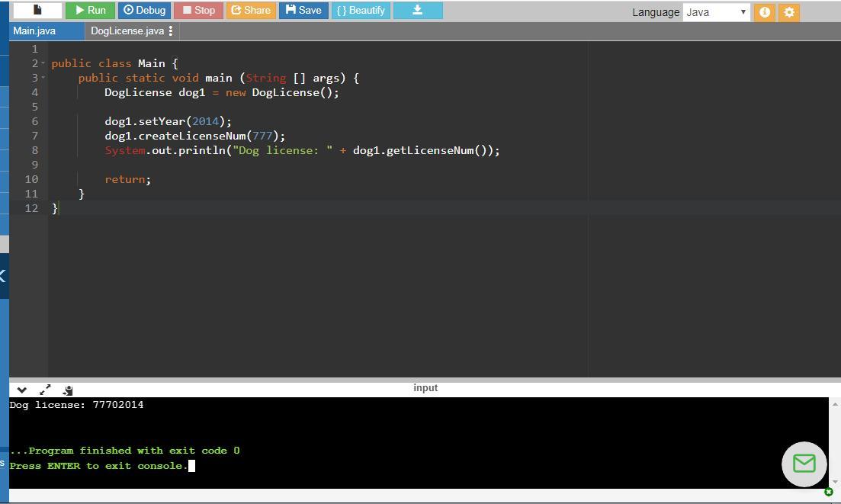
Task: Save the current project
Action: (x=303, y=10)
